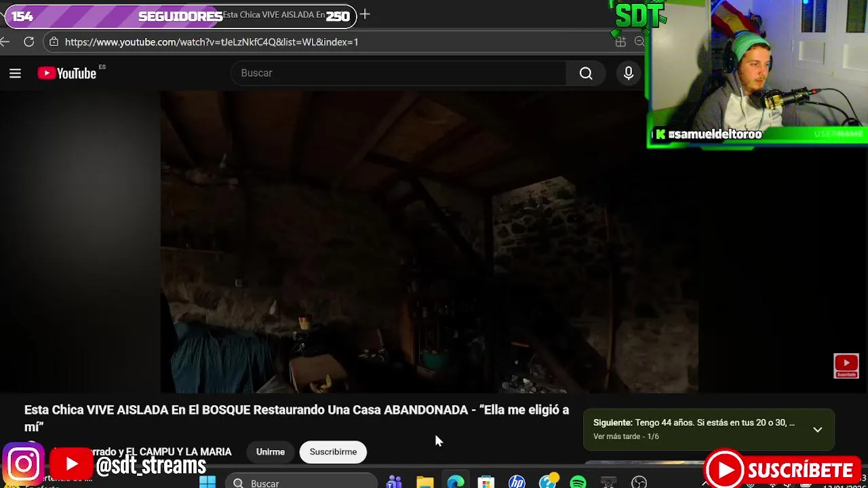Open Microsoft Store from taskbar
Screen dimensions: 868x488
486,483
